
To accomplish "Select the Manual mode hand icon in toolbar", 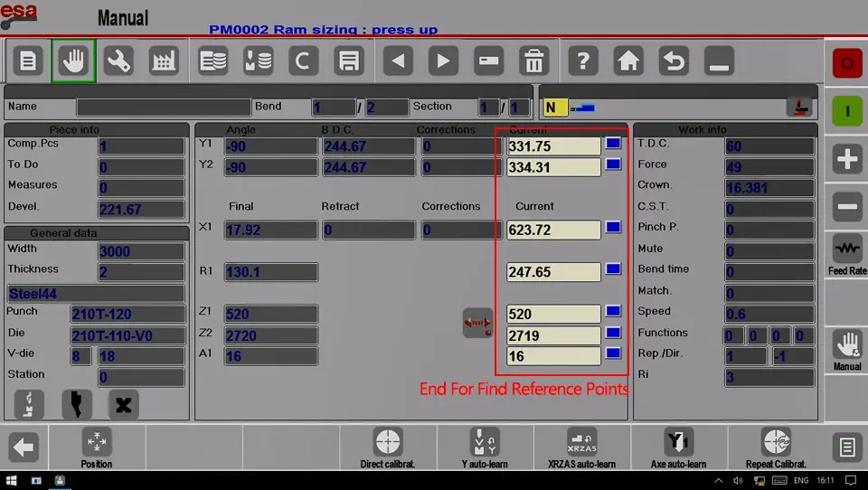I will point(73,61).
